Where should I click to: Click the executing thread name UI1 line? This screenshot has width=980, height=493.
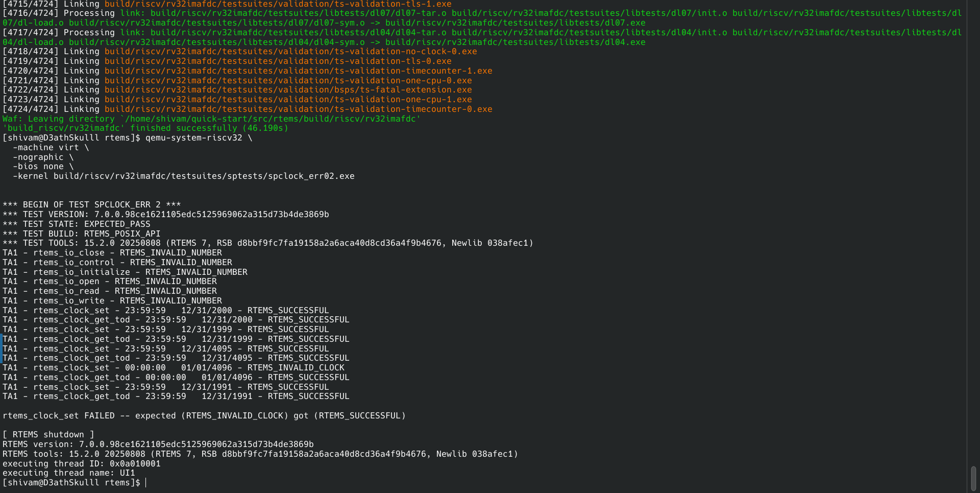(69, 473)
